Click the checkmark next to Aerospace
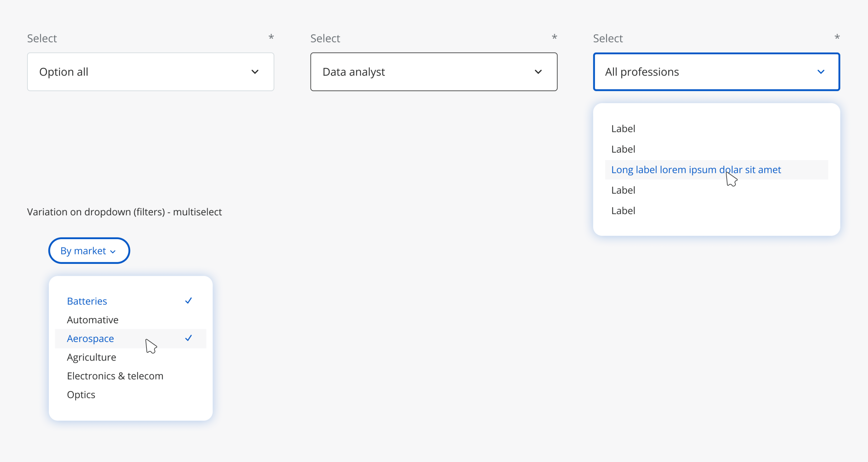 189,338
